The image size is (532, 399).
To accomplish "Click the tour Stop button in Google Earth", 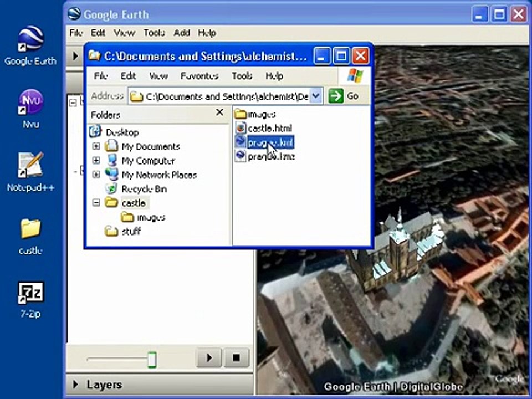I will tap(237, 357).
